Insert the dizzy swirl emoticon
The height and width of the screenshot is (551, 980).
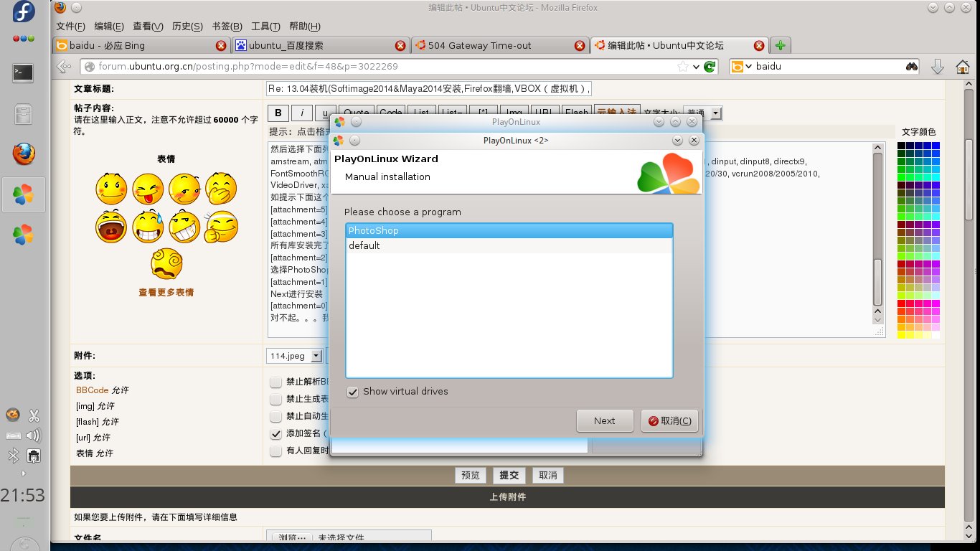pos(166,264)
